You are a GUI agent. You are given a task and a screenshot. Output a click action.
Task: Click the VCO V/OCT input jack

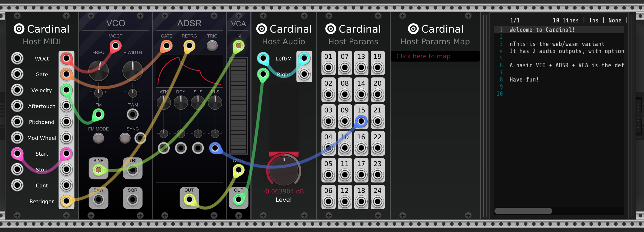coord(116,46)
